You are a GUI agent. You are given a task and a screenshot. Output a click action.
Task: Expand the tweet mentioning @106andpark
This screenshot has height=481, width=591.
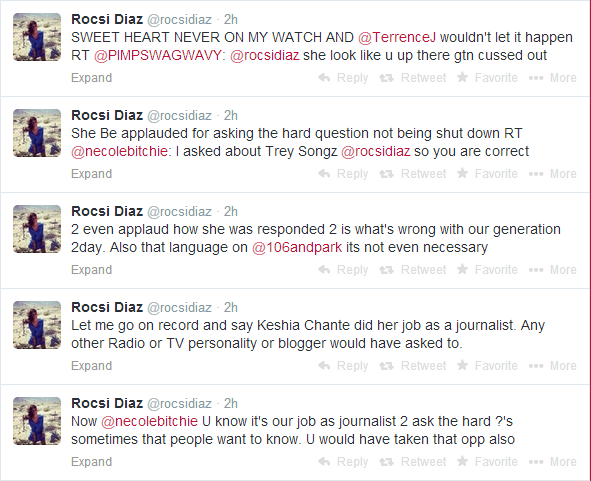click(x=92, y=270)
